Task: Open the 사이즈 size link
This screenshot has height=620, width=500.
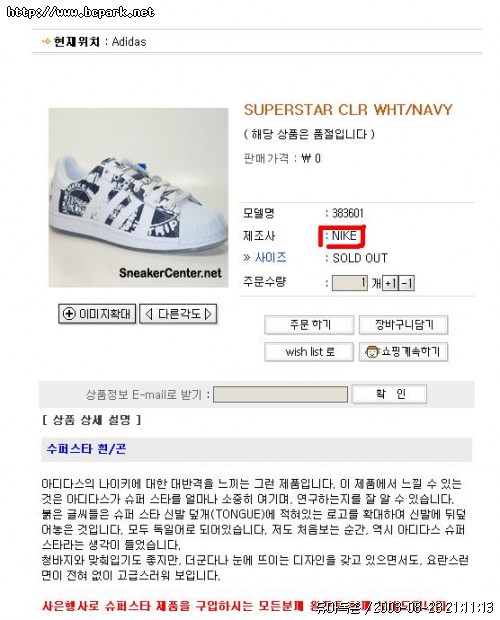Action: click(270, 258)
